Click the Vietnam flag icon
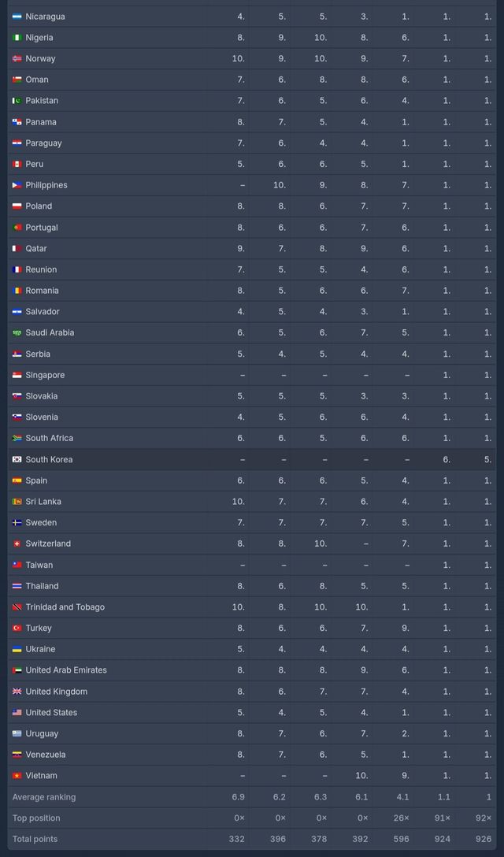This screenshot has width=504, height=857. click(x=17, y=776)
